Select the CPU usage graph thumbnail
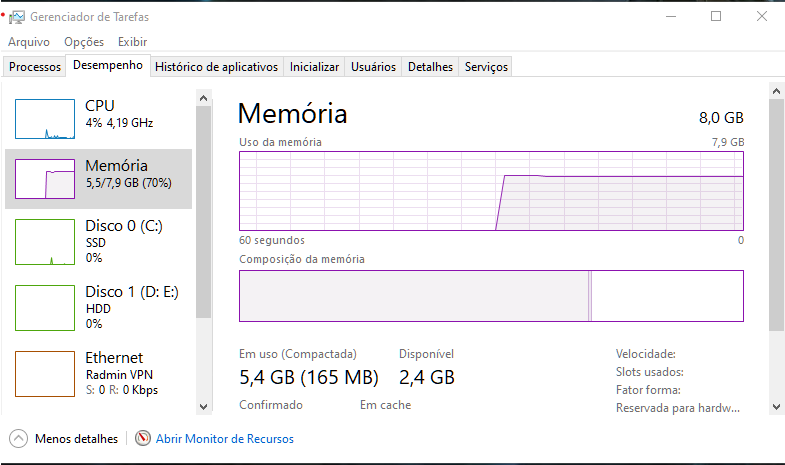The width and height of the screenshot is (785, 465). click(x=45, y=119)
